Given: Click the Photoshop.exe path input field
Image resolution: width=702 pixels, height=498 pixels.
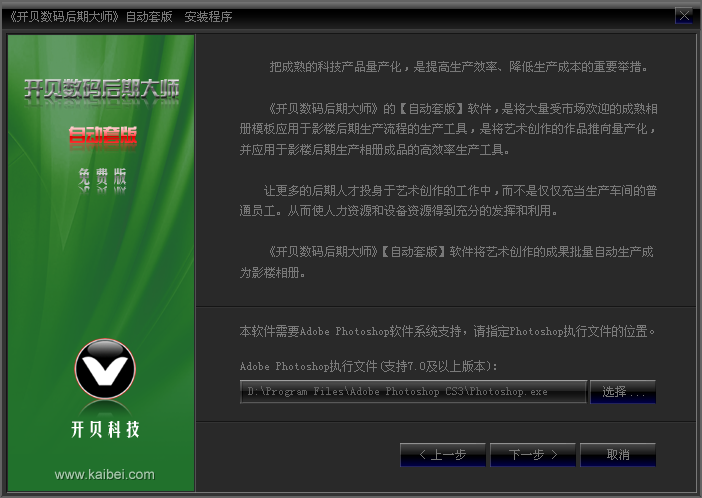Looking at the screenshot, I should point(413,391).
